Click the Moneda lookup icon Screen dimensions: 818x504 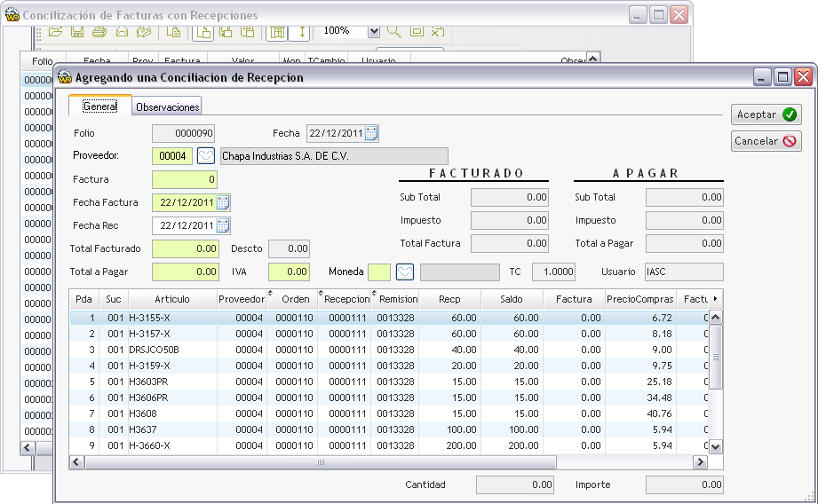404,272
